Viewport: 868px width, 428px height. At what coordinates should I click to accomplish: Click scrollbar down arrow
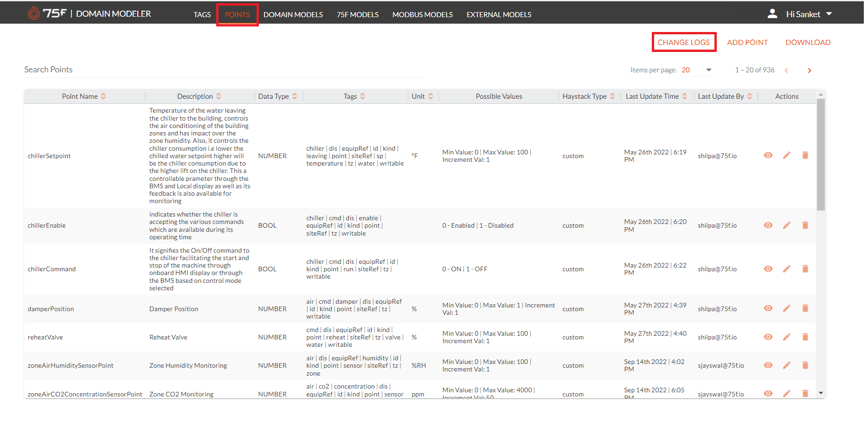pos(821,393)
